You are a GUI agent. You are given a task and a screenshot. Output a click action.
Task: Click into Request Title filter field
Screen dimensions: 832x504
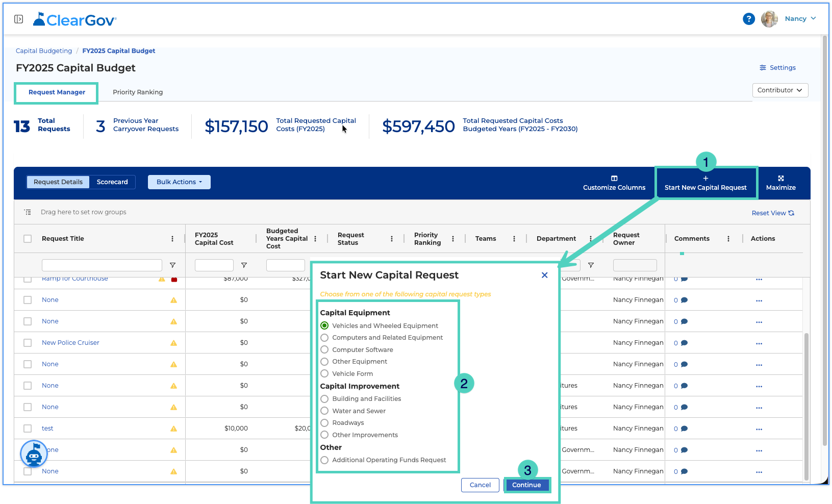pyautogui.click(x=102, y=265)
